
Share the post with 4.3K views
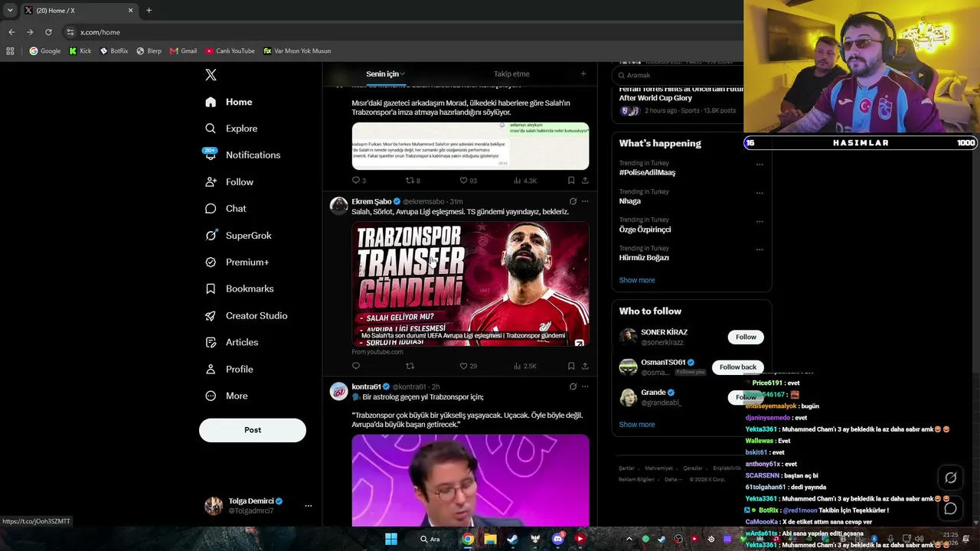coord(585,181)
